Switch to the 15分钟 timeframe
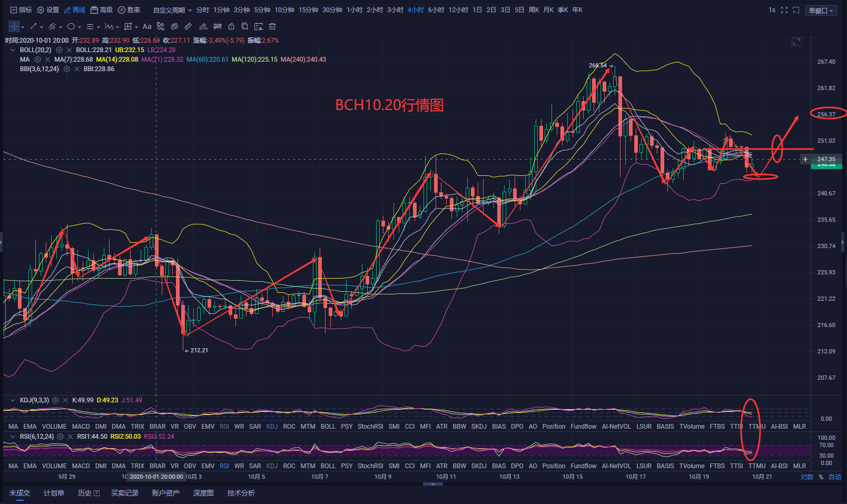Image resolution: width=847 pixels, height=504 pixels. pos(308,10)
